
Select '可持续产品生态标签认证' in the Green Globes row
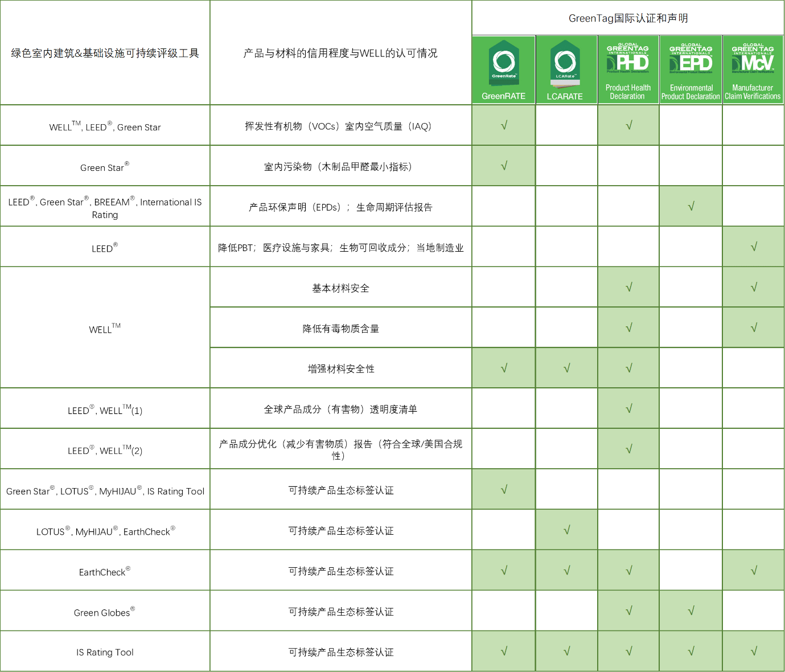tap(341, 611)
